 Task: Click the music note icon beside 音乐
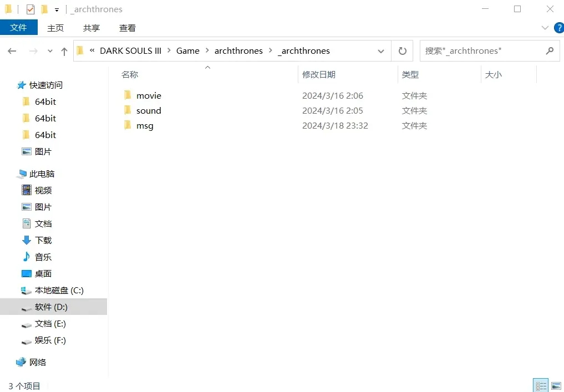[x=27, y=257]
